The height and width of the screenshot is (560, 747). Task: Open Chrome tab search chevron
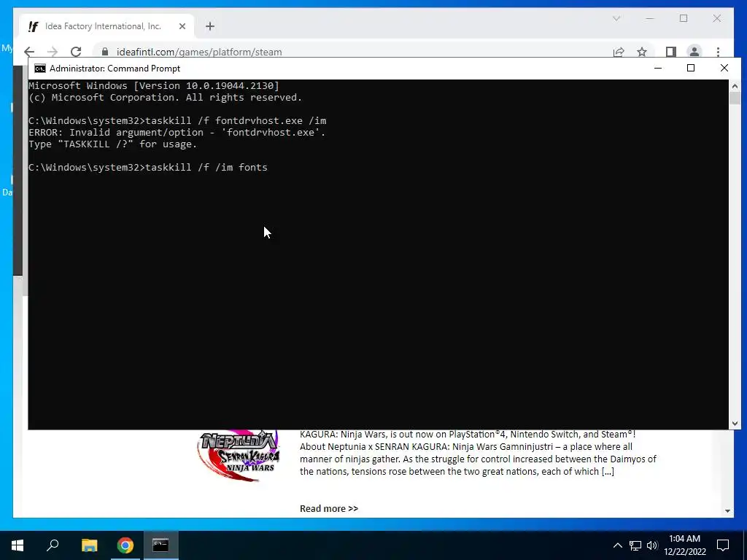coord(616,18)
